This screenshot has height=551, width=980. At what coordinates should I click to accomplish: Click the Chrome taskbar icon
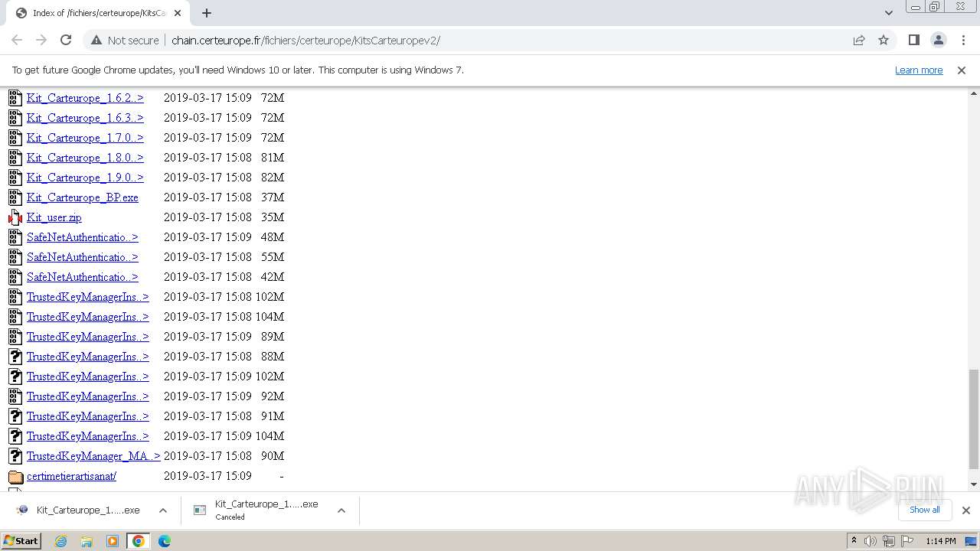click(x=139, y=541)
